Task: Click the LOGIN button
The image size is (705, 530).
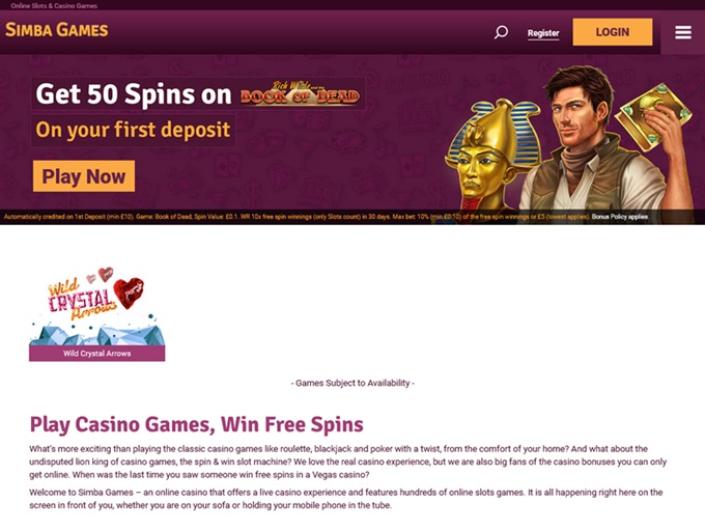Action: pyautogui.click(x=612, y=32)
